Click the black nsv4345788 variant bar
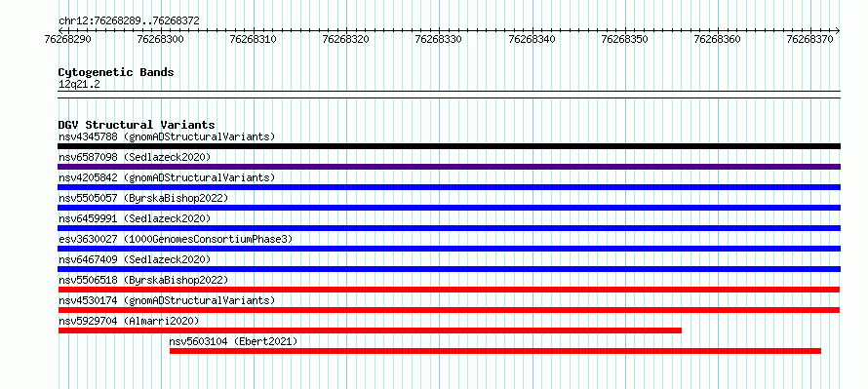Viewport: 868px width, 389px height. tap(449, 146)
